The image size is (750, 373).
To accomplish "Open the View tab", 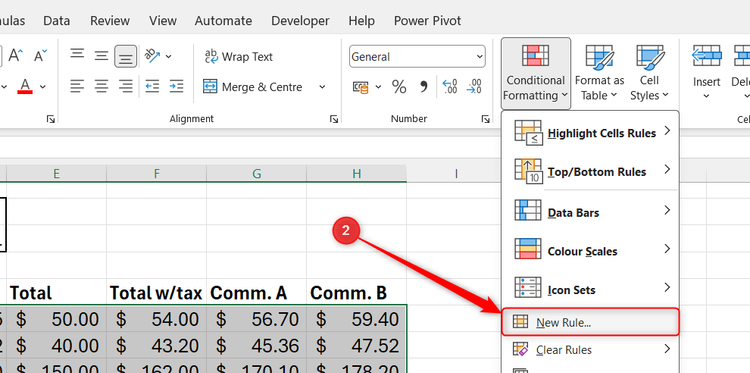I will pyautogui.click(x=162, y=21).
